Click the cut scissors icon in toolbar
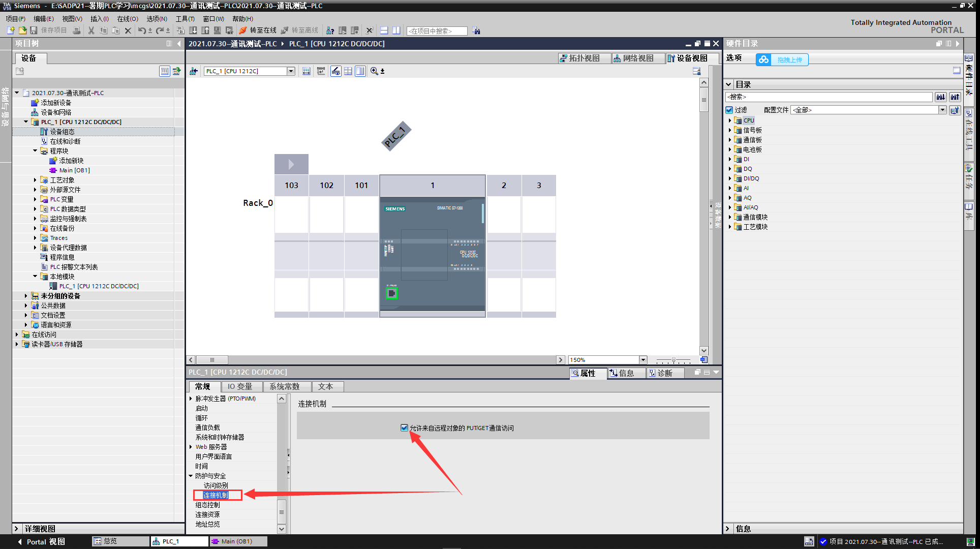The height and width of the screenshot is (549, 980). click(91, 30)
